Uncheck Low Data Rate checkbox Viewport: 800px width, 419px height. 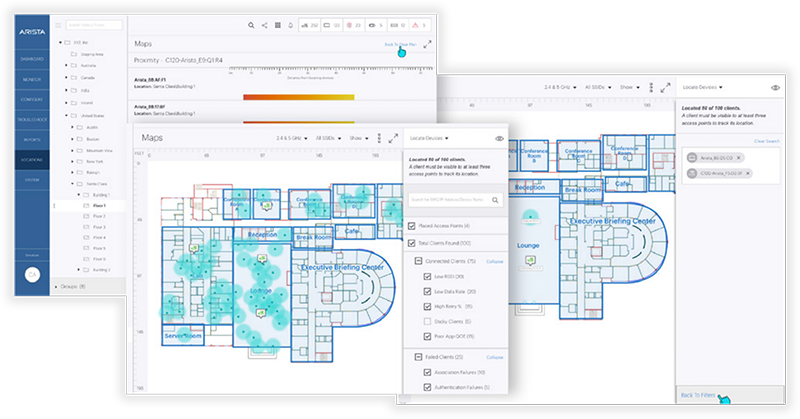point(428,291)
